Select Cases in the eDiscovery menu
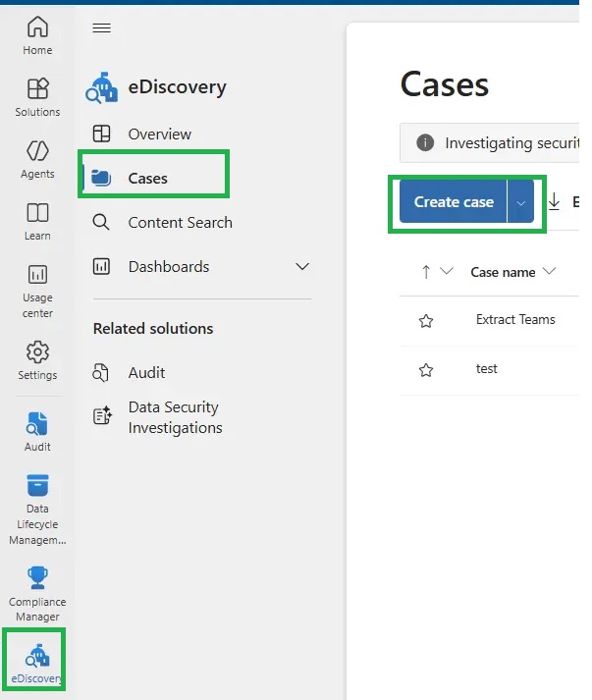Screen dimensions: 592x700 (x=153, y=178)
